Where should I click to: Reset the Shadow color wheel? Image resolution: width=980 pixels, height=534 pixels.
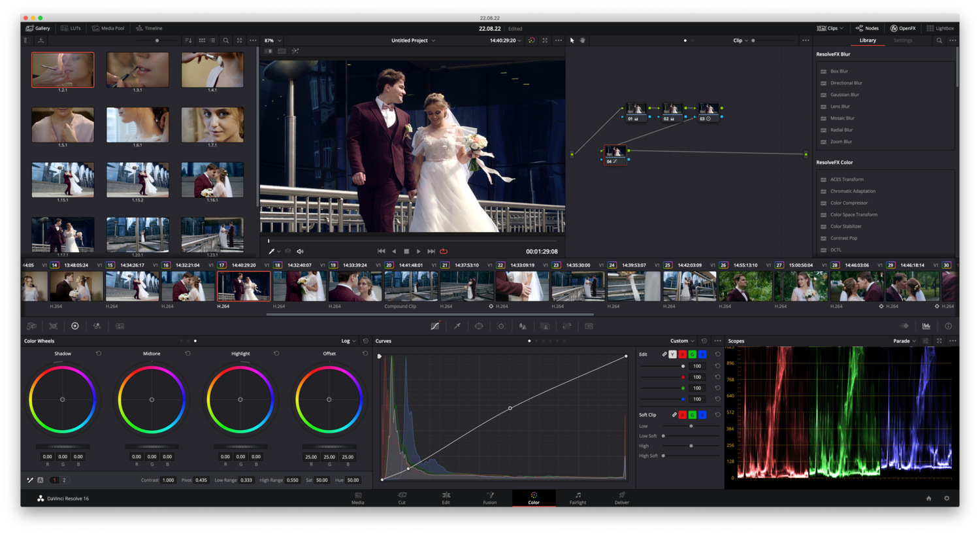[x=99, y=354]
